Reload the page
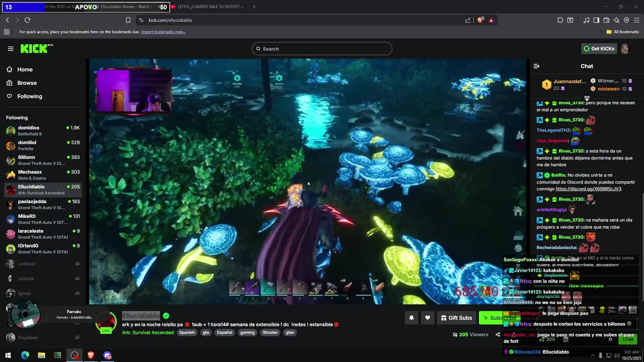 point(27,20)
